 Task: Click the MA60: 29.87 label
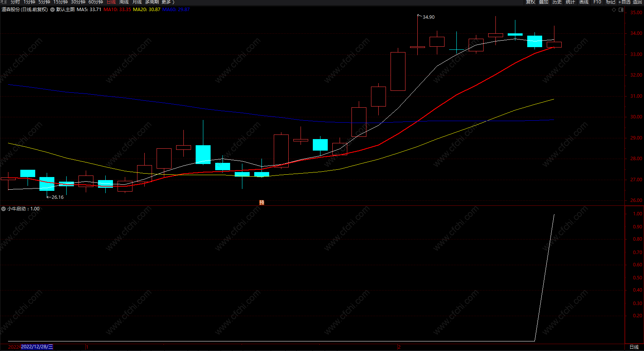point(176,10)
